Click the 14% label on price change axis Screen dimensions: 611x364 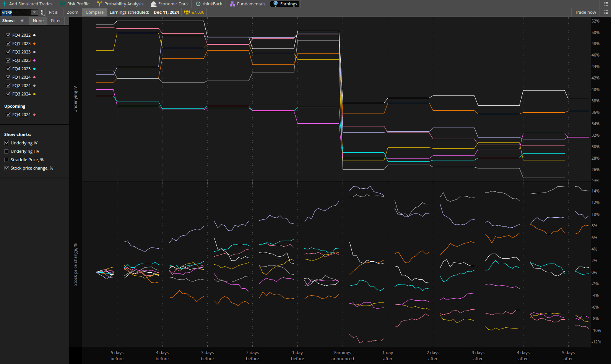click(x=595, y=191)
